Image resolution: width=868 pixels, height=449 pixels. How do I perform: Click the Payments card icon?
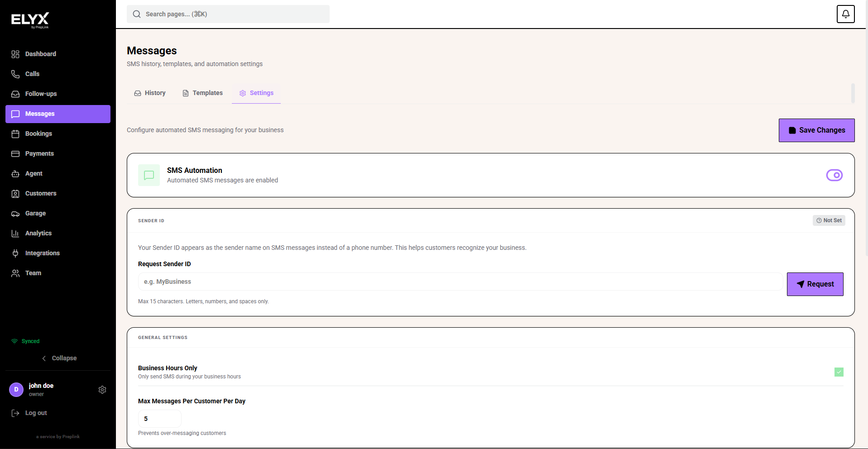15,154
